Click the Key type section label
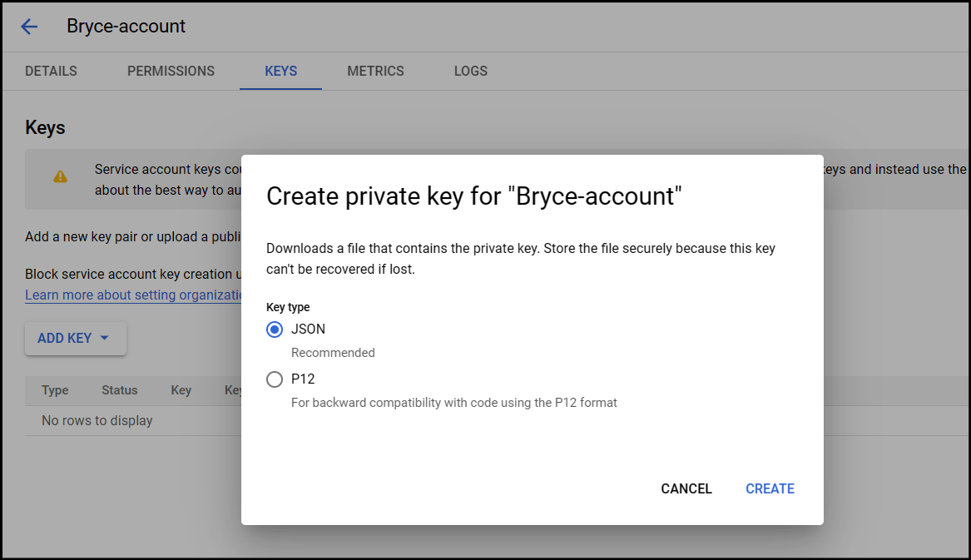Screen dimensions: 971x560 tap(288, 307)
